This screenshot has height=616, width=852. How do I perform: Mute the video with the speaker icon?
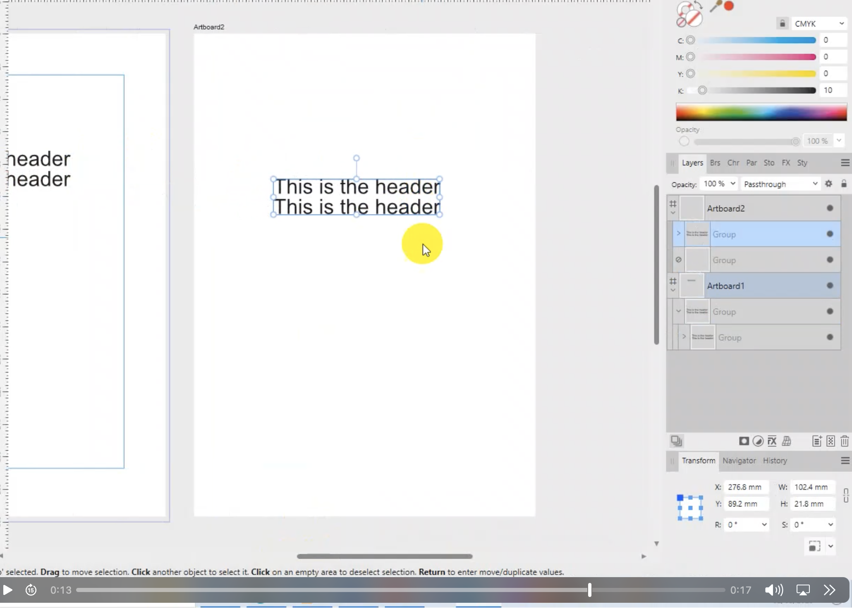(773, 590)
